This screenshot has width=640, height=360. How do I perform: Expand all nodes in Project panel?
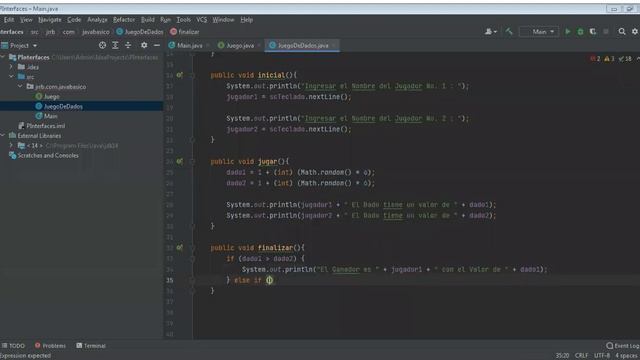point(115,45)
